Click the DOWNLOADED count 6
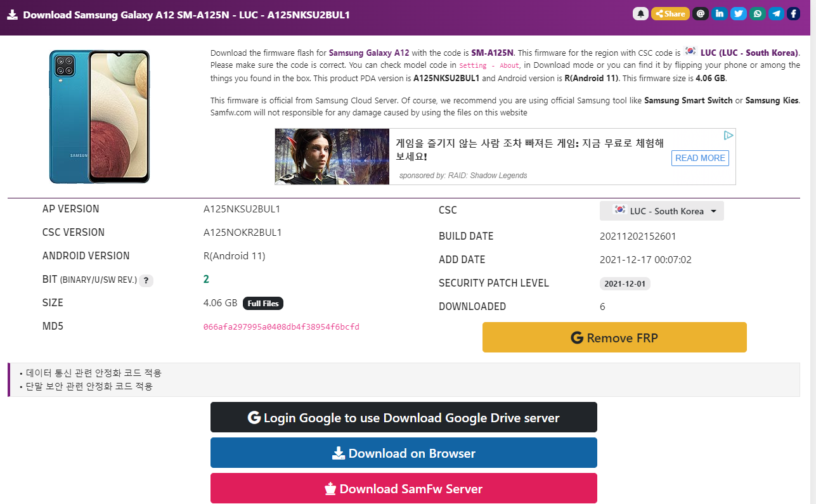816x504 pixels. [x=602, y=307]
